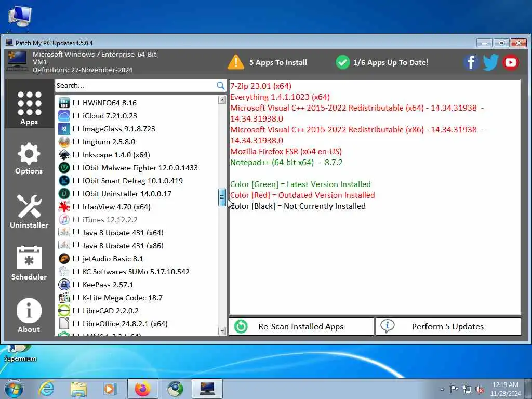Check the KeePass 2.57.1 checkbox
This screenshot has width=532, height=399.
[76, 284]
